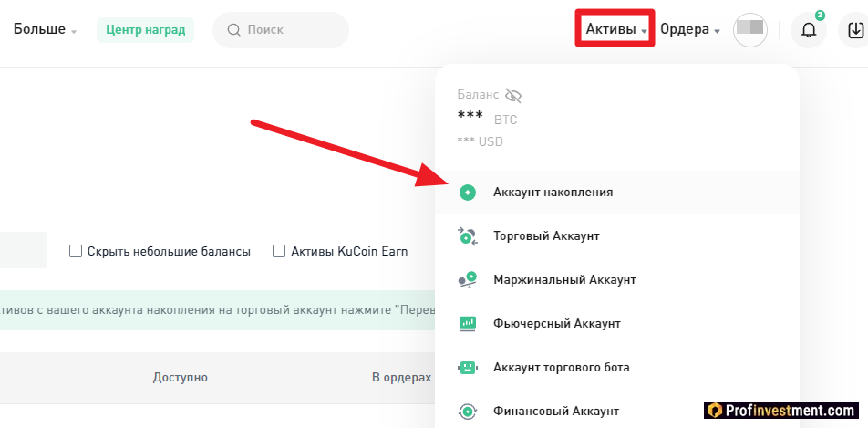Open the notifications bell icon

(x=808, y=30)
